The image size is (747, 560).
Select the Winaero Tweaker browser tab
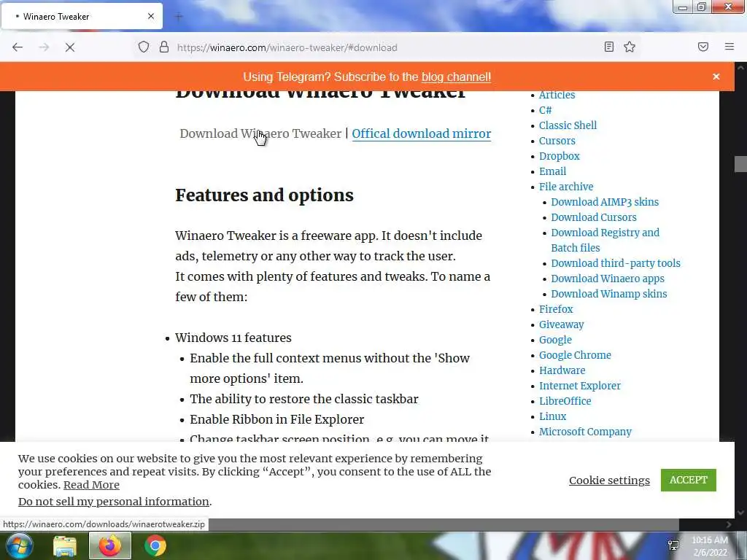tap(82, 16)
